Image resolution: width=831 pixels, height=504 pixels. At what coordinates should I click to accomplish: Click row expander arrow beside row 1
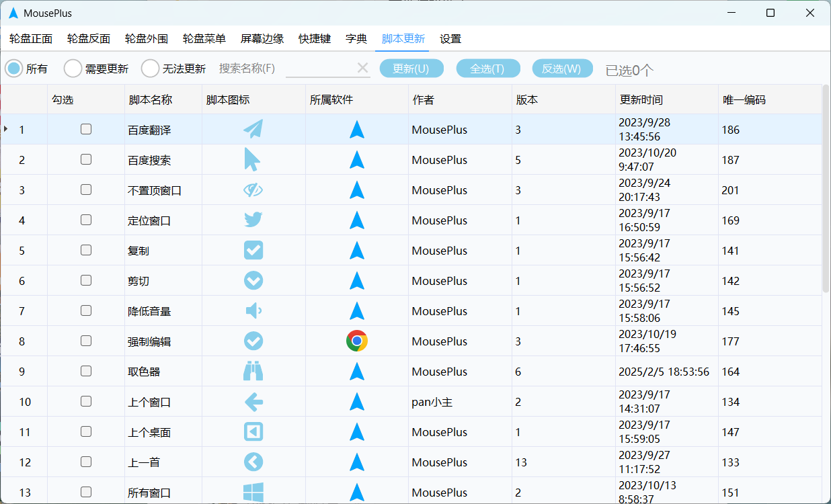point(7,128)
